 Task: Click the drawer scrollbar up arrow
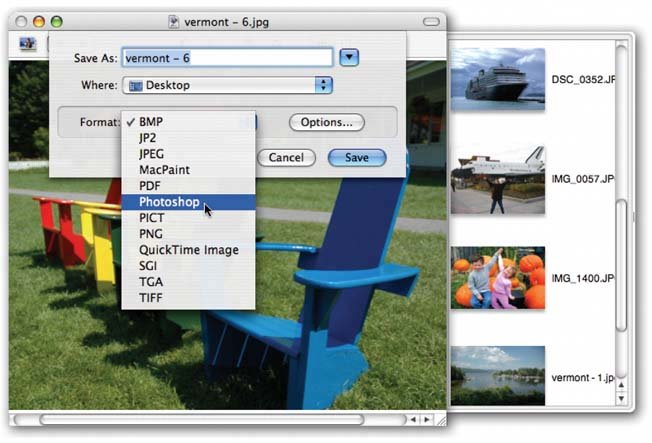[621, 385]
